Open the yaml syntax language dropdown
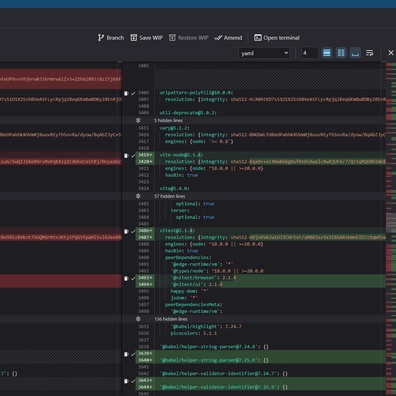This screenshot has width=396, height=396. pos(264,53)
